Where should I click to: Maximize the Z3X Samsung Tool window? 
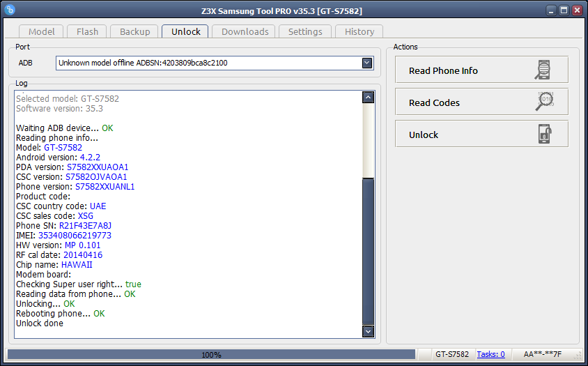click(x=564, y=10)
